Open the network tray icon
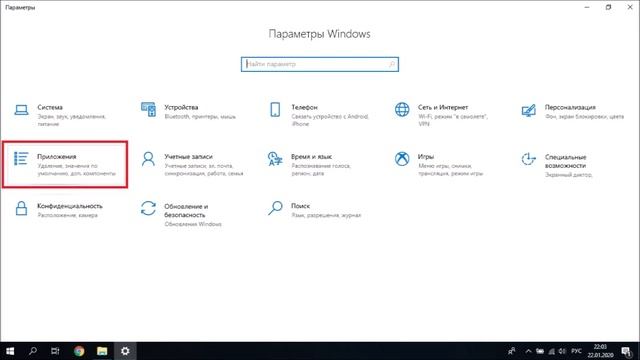The image size is (640, 360). [551, 351]
